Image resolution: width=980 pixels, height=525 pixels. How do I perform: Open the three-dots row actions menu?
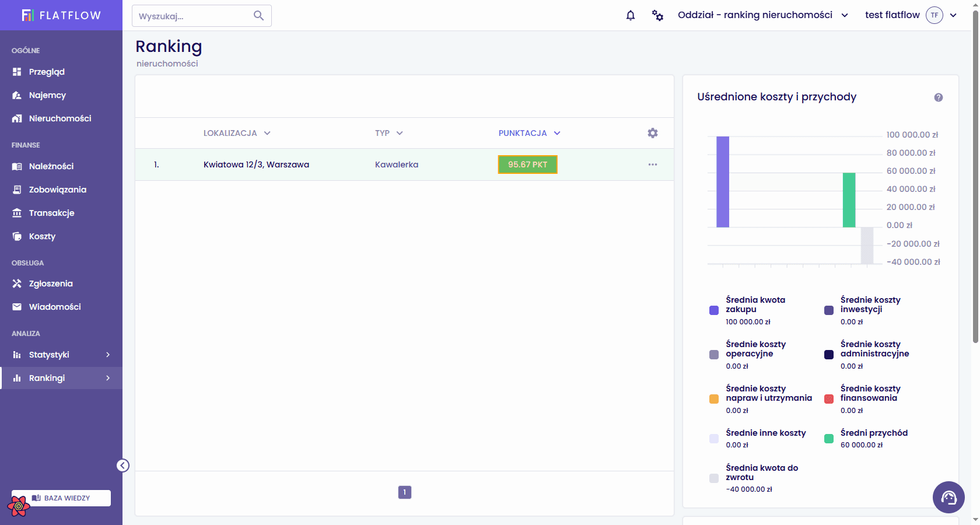[x=653, y=164]
